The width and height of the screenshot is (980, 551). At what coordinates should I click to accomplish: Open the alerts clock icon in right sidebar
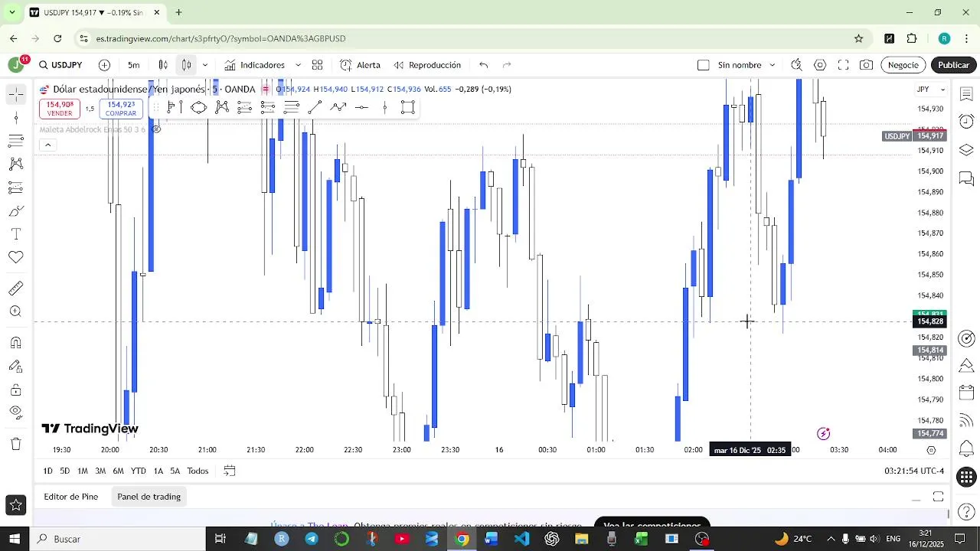966,122
